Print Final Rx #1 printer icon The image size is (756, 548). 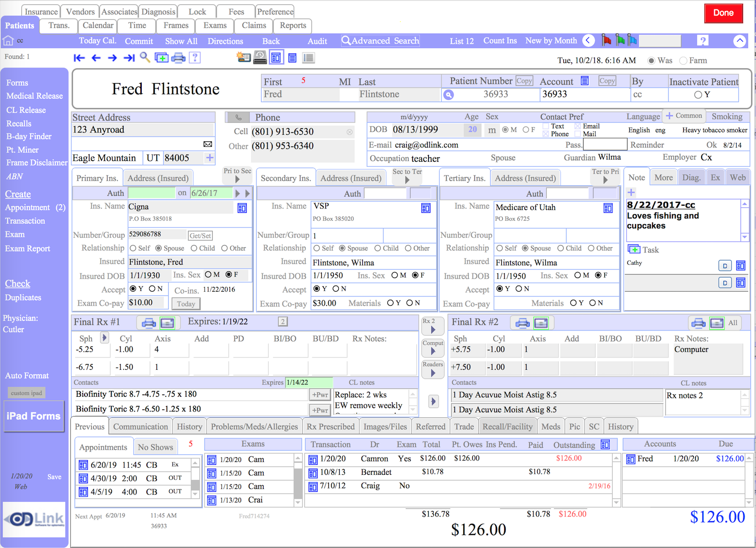coord(149,323)
